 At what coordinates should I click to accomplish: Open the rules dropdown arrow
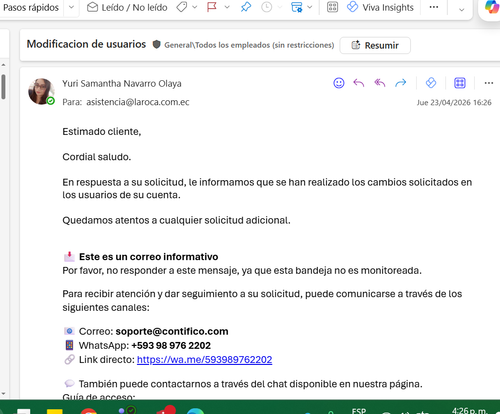pyautogui.click(x=310, y=7)
